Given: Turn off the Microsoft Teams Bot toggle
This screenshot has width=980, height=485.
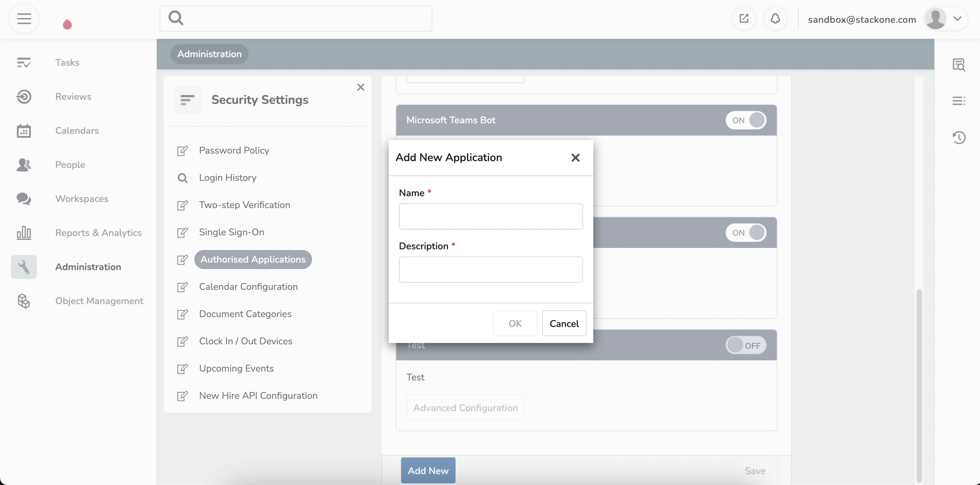Looking at the screenshot, I should 746,120.
